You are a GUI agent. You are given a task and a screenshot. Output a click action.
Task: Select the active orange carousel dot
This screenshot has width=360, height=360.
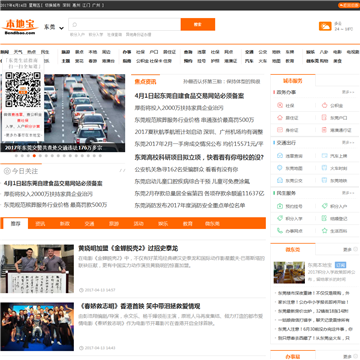tap(34, 156)
